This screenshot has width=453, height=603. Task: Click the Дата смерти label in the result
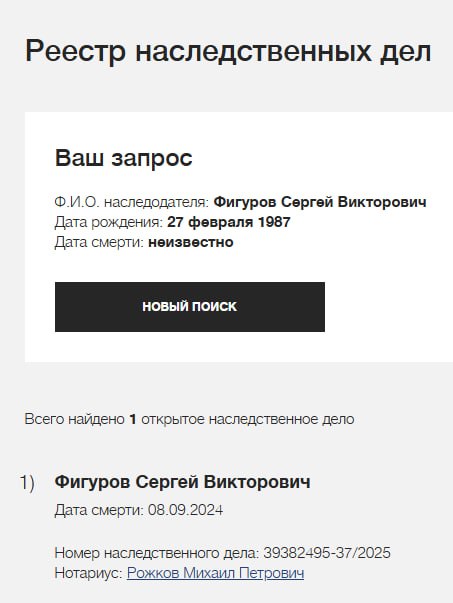(x=99, y=510)
